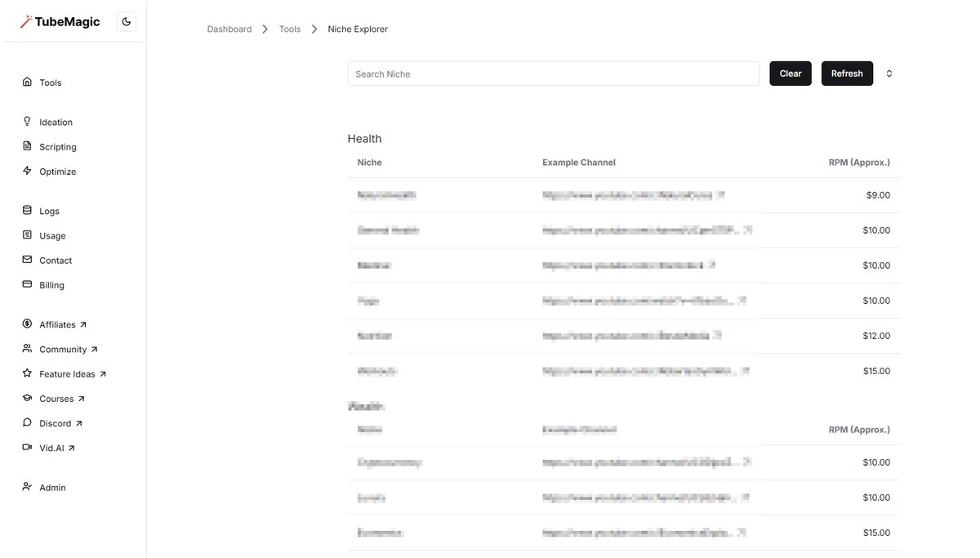Image resolution: width=980 pixels, height=558 pixels.
Task: Open Logs page
Action: [49, 211]
